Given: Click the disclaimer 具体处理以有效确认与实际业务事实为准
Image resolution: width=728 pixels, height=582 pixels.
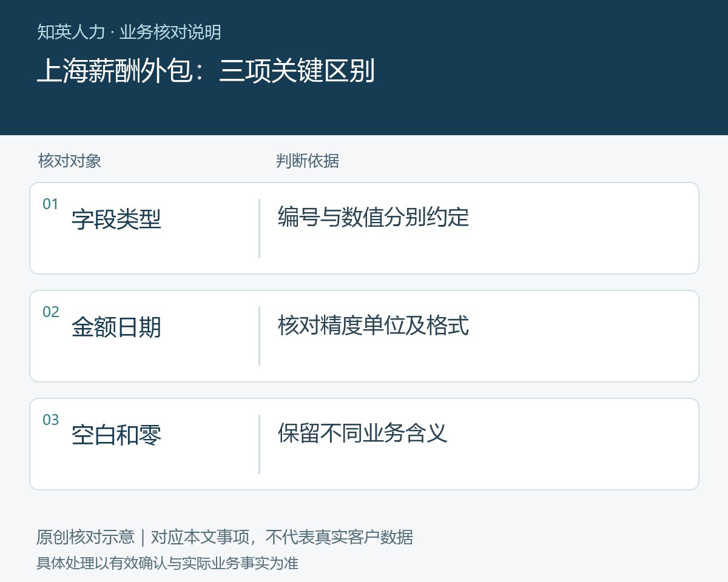Looking at the screenshot, I should point(167,563).
